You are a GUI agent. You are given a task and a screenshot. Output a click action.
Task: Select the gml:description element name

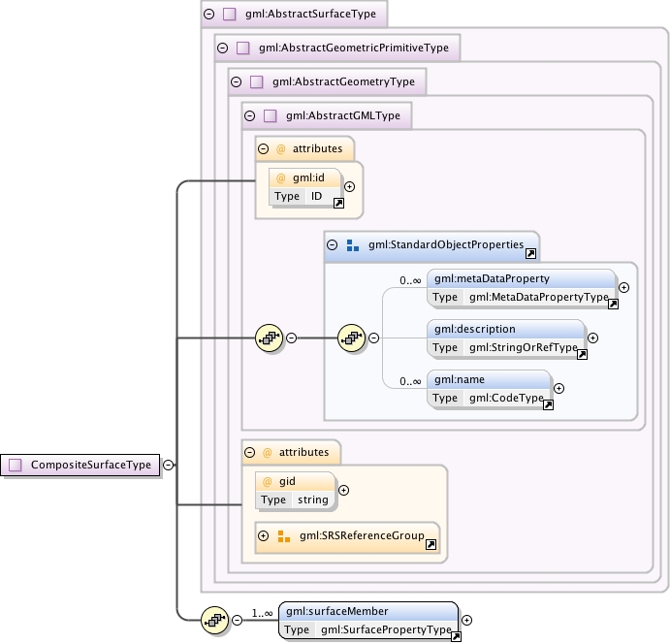point(475,329)
